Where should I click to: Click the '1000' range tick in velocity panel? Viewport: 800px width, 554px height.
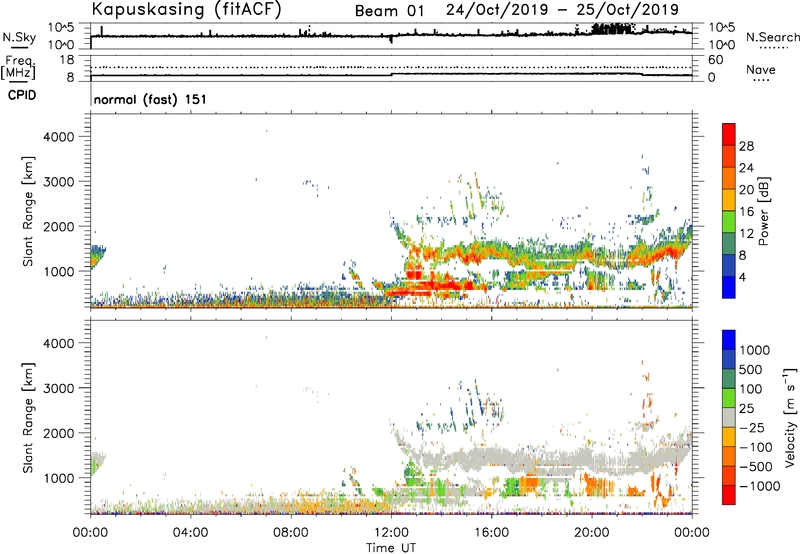pyautogui.click(x=59, y=478)
